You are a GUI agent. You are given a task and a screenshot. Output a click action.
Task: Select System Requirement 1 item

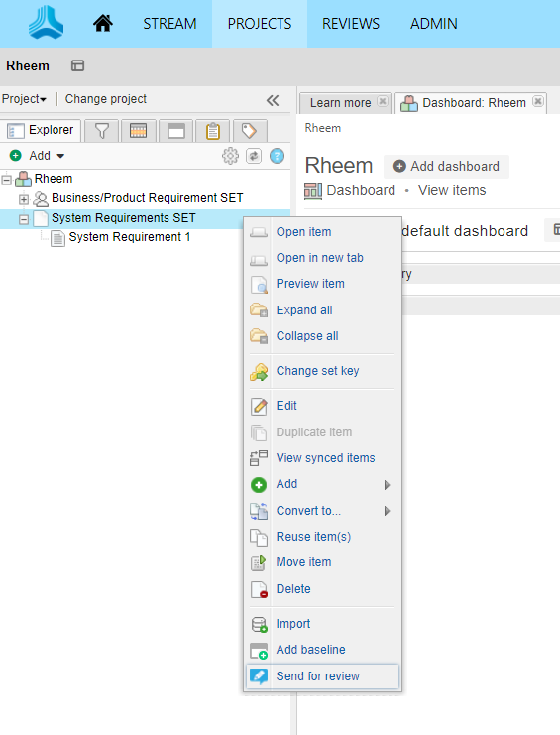pos(130,237)
